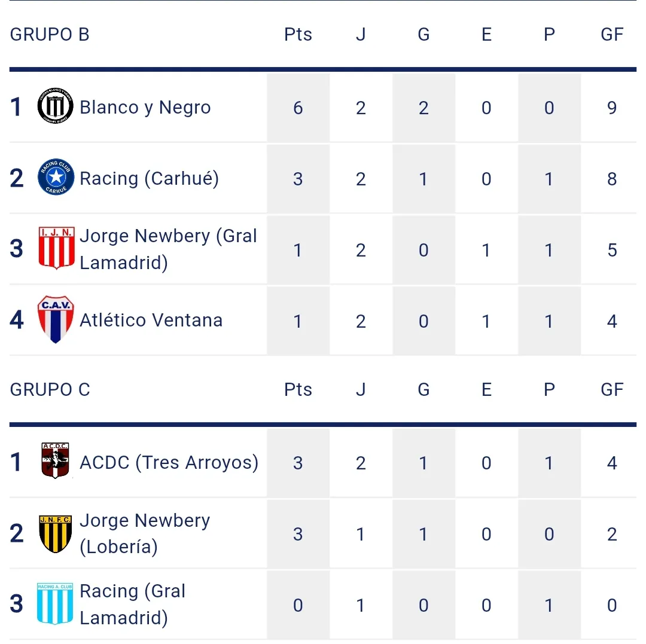Click the GRUPO B table heading
646x644 pixels.
pos(50,35)
